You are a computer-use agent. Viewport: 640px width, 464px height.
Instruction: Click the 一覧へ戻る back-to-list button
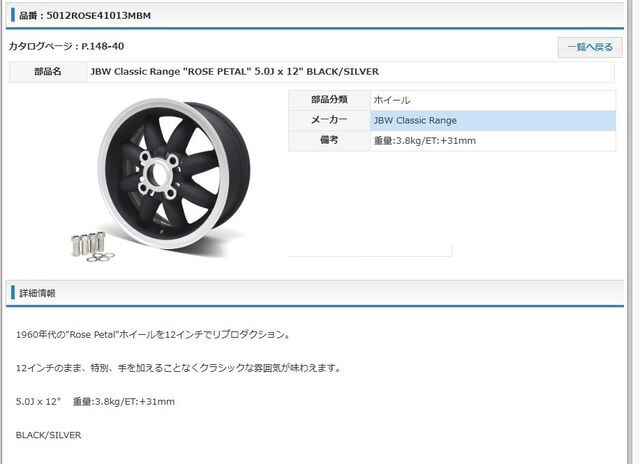pos(590,47)
